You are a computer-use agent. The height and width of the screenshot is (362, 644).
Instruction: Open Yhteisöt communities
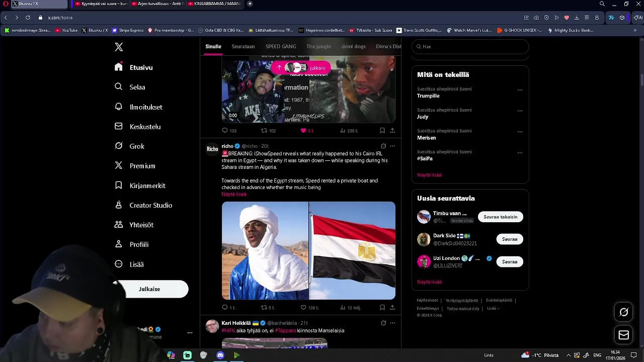coord(134,225)
